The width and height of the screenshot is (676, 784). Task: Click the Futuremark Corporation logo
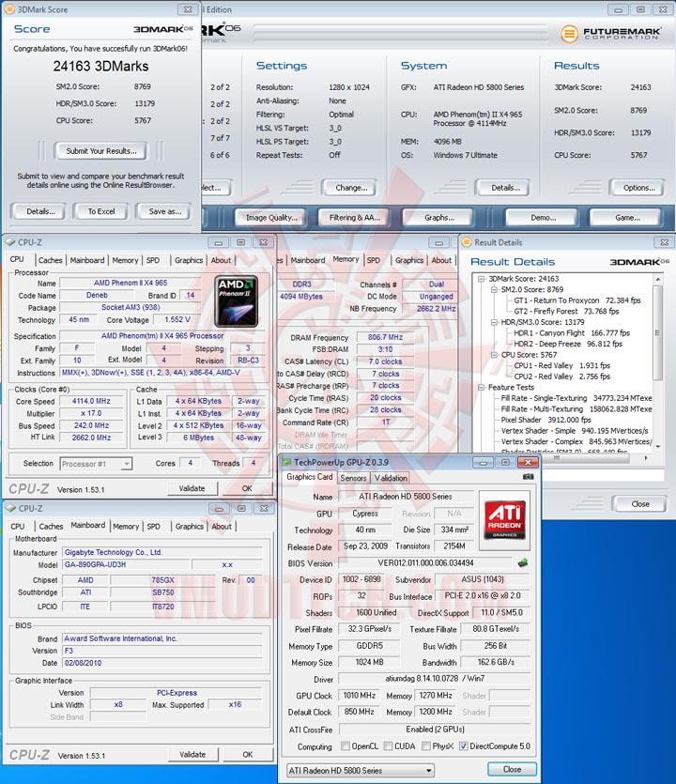tap(610, 34)
